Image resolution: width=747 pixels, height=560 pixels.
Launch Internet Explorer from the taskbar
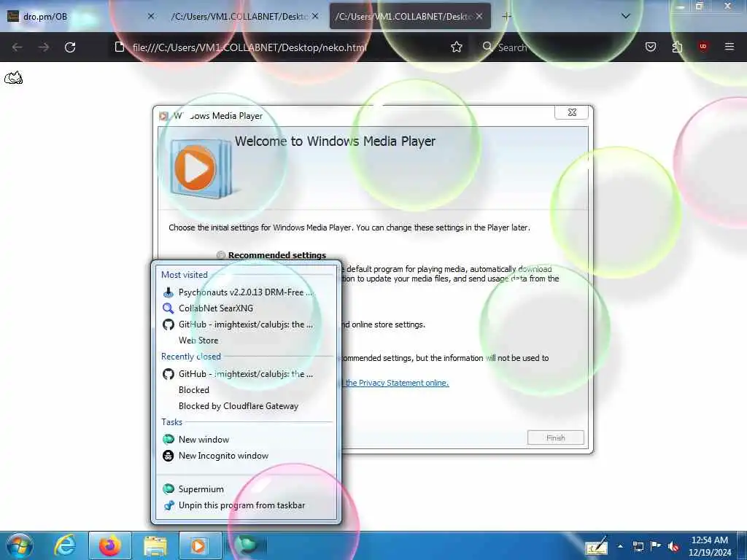point(65,545)
